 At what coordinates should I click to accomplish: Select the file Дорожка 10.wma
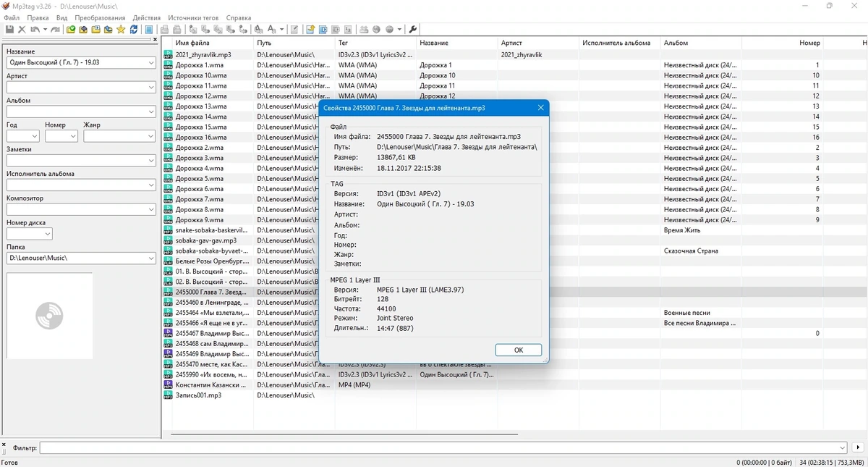[x=201, y=75]
